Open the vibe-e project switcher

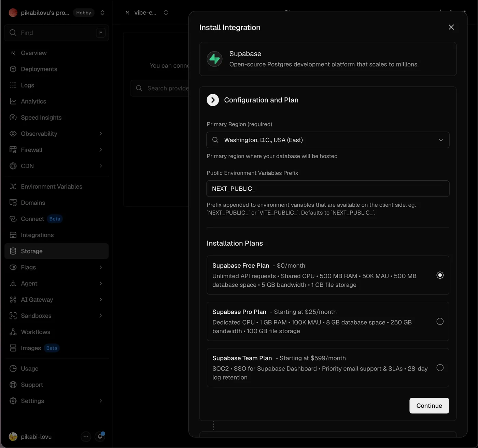click(x=166, y=13)
